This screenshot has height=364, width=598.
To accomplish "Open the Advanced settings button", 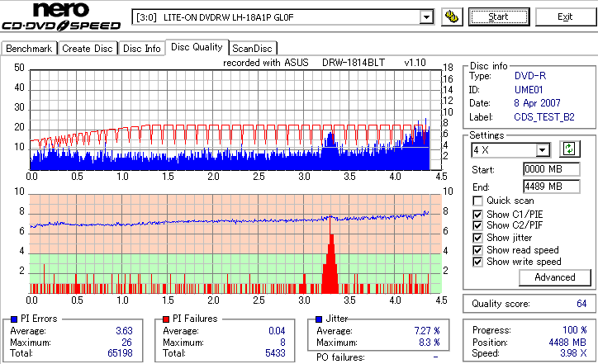I will (x=554, y=277).
